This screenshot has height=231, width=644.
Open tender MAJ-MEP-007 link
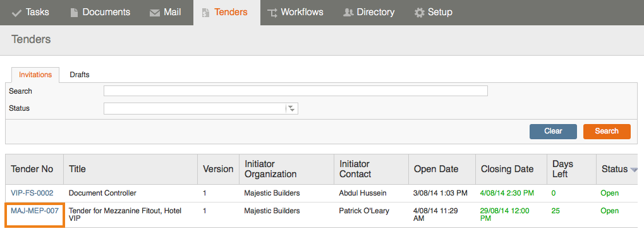coord(35,211)
